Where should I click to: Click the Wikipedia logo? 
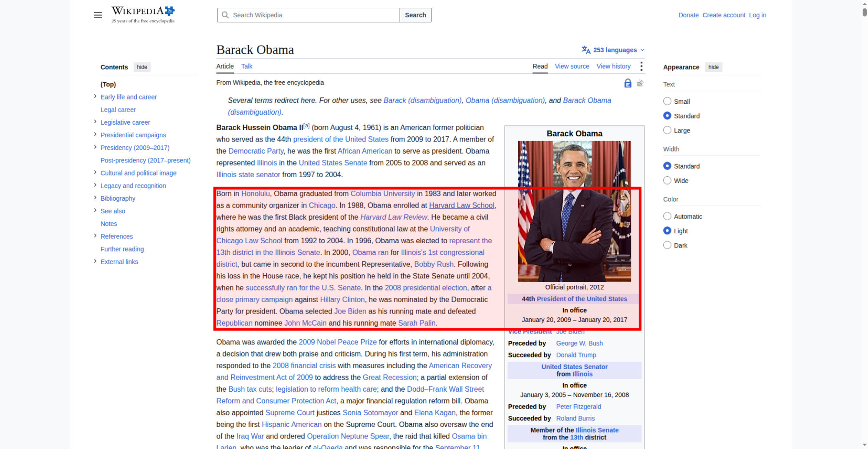point(143,14)
